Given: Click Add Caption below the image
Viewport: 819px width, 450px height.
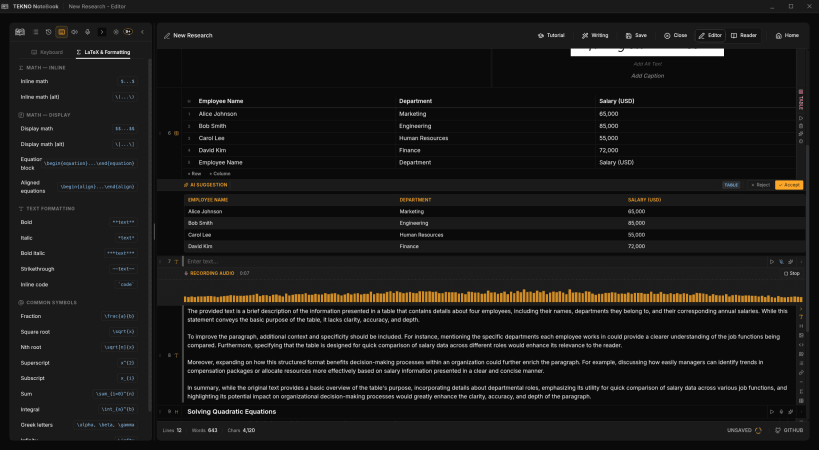Looking at the screenshot, I should 647,76.
